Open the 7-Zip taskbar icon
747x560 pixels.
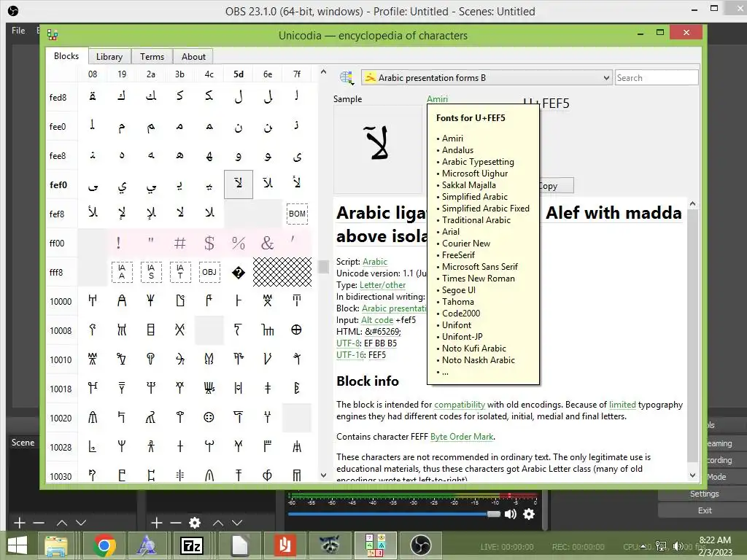coord(192,545)
